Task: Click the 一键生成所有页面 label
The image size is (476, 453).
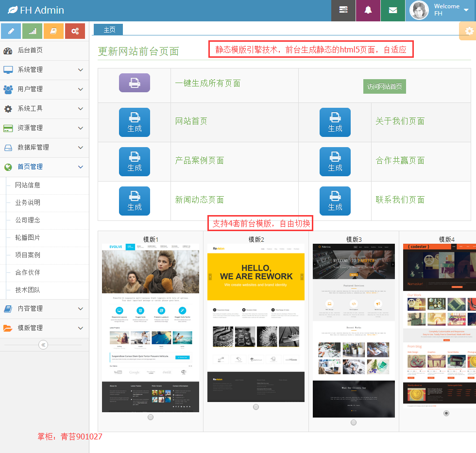Action: point(208,83)
